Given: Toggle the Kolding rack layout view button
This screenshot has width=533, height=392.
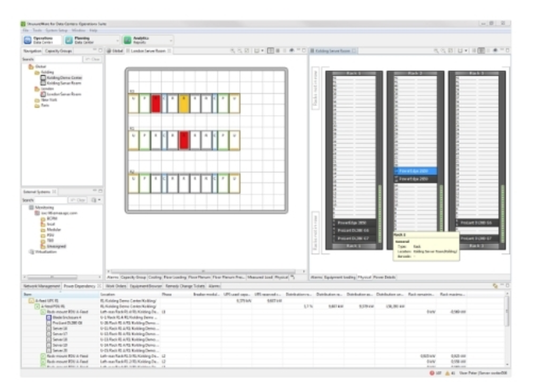Looking at the screenshot, I should 481,50.
